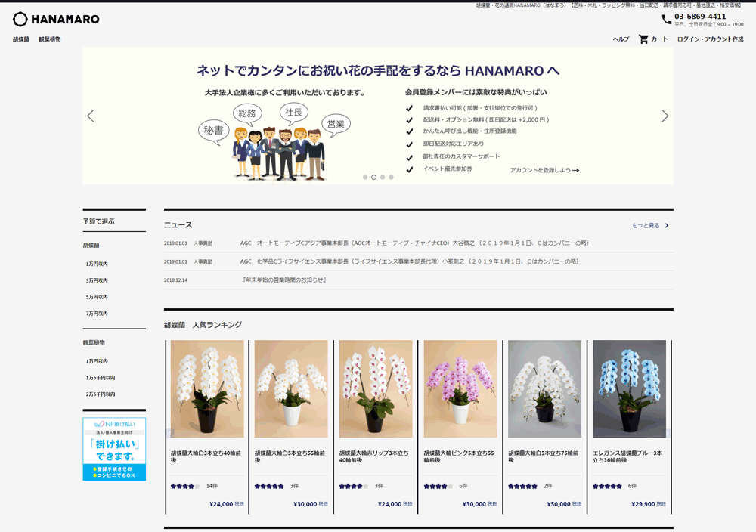756x532 pixels.
Task: Click title 胡蝶蘭大輪赤リップ3本立ち40輪前後
Action: (374, 457)
